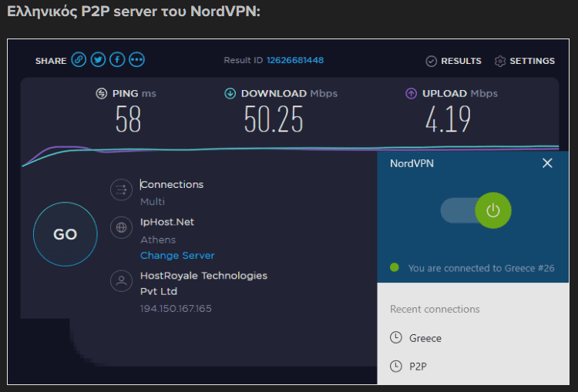This screenshot has height=392, width=578.
Task: Click the Athens server location text
Action: click(x=158, y=240)
